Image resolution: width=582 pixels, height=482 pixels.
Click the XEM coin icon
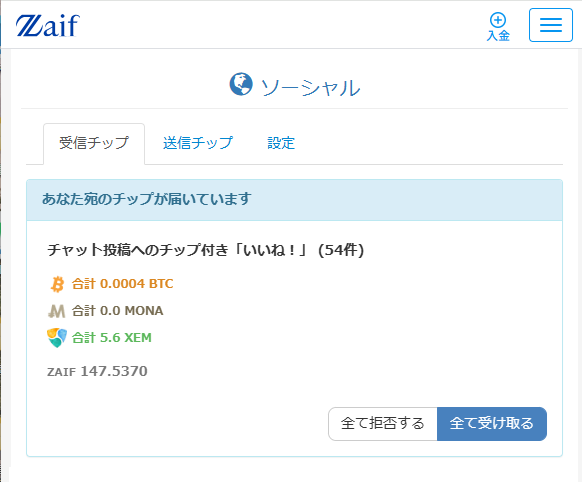[x=57, y=338]
